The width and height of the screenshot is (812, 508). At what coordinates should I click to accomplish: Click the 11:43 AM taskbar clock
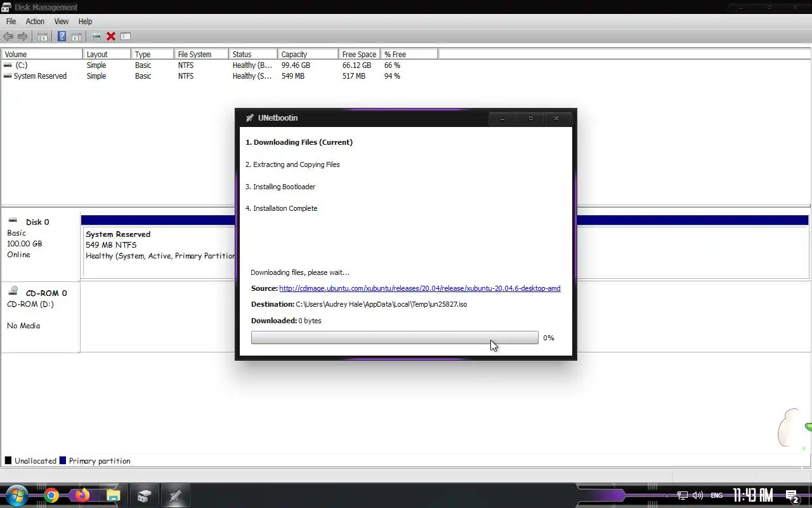tap(753, 495)
